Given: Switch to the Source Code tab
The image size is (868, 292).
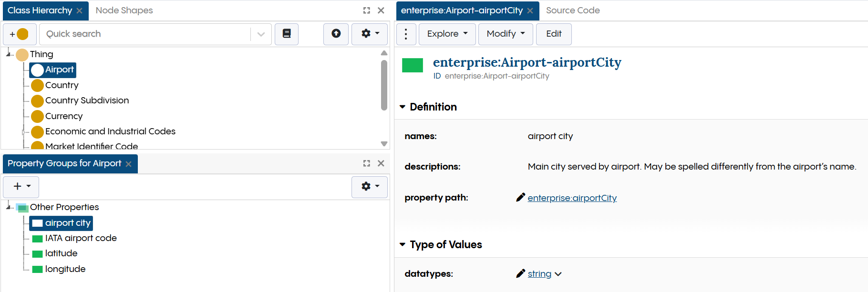Looking at the screenshot, I should click(x=573, y=10).
